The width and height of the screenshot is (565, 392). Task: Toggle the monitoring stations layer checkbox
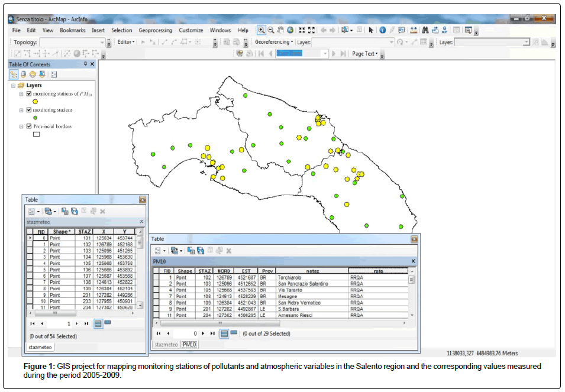point(29,110)
